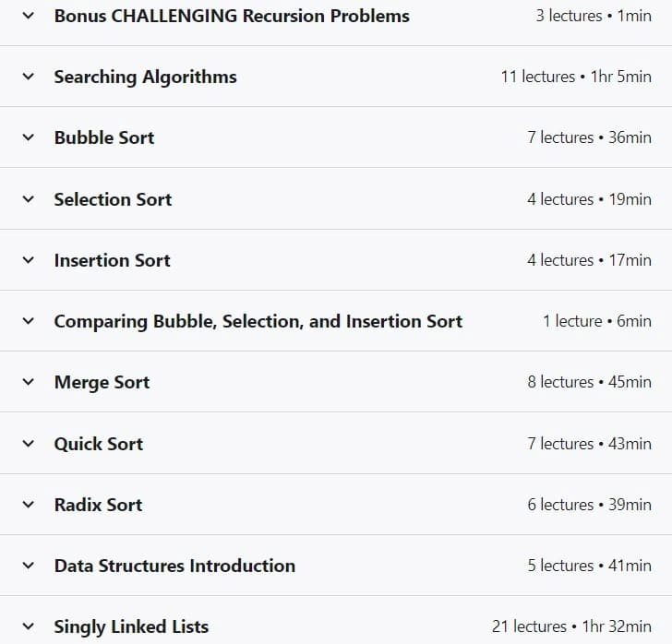Open the Merge Sort section title
Screen dimensions: 672x644
point(102,382)
